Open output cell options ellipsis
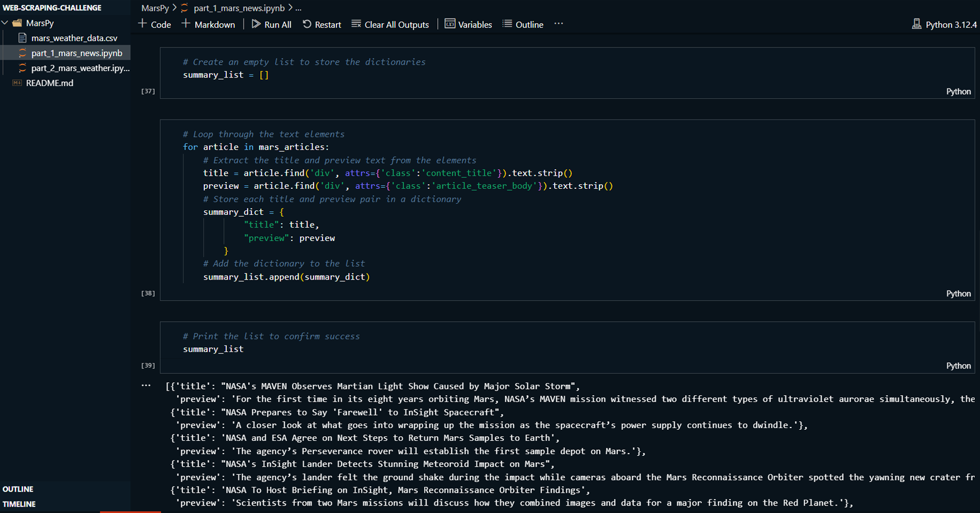Viewport: 980px width, 513px height. [146, 385]
